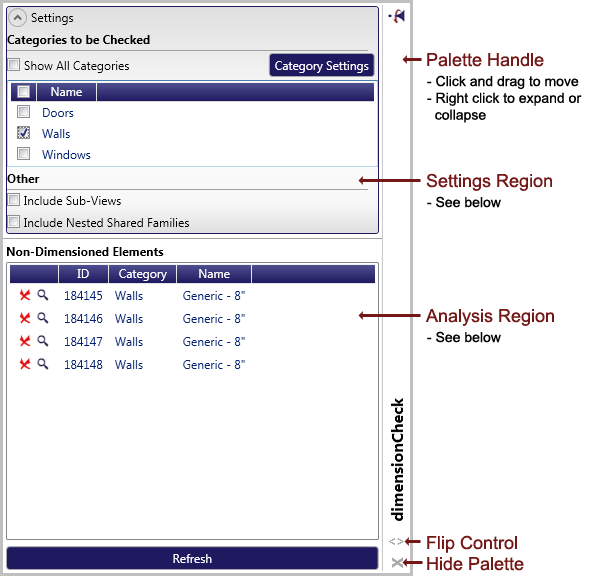
Task: Enable the Show All Categories checkbox
Action: (14, 66)
